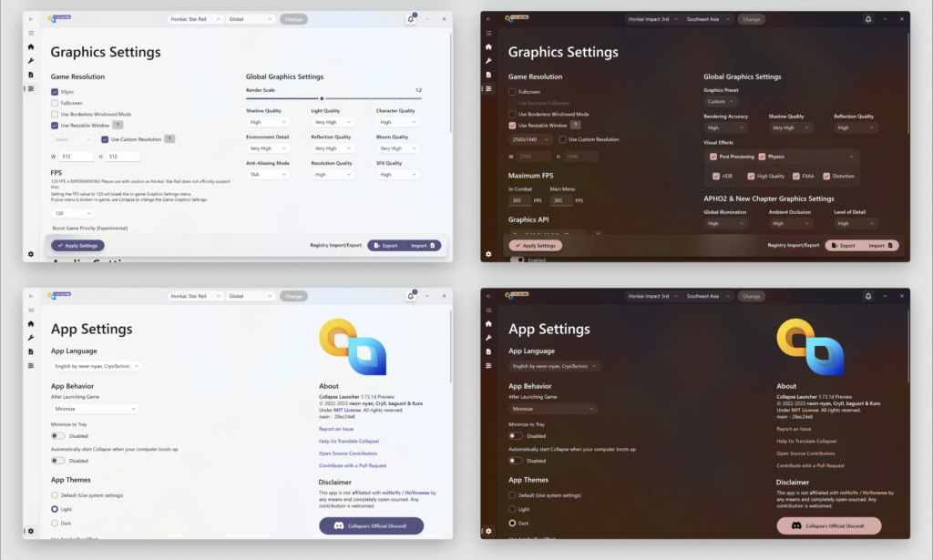Click the In-Combat FPS input field

point(520,200)
